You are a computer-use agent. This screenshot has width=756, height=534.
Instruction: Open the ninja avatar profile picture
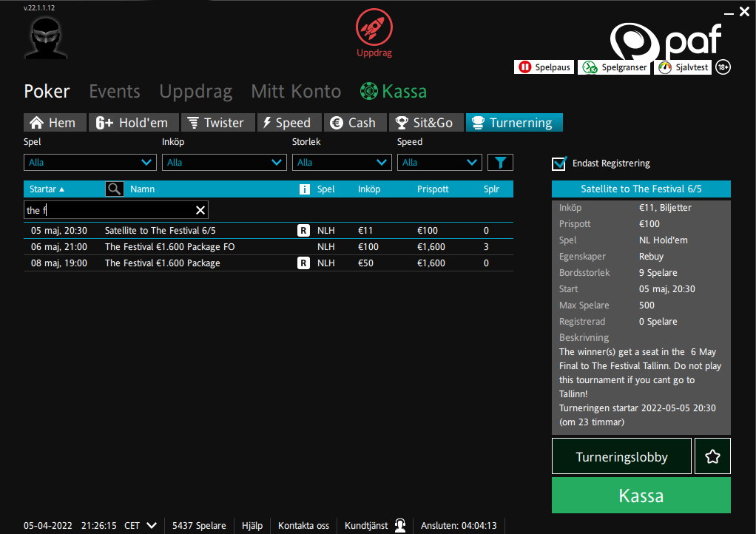(x=46, y=38)
